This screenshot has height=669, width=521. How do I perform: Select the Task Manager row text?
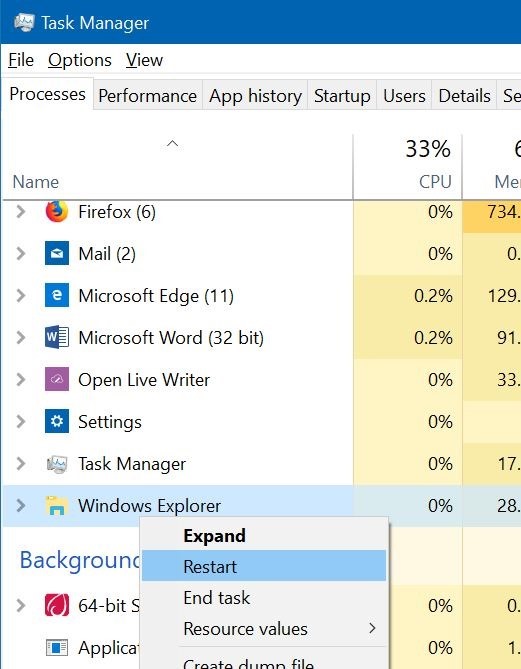pos(132,464)
